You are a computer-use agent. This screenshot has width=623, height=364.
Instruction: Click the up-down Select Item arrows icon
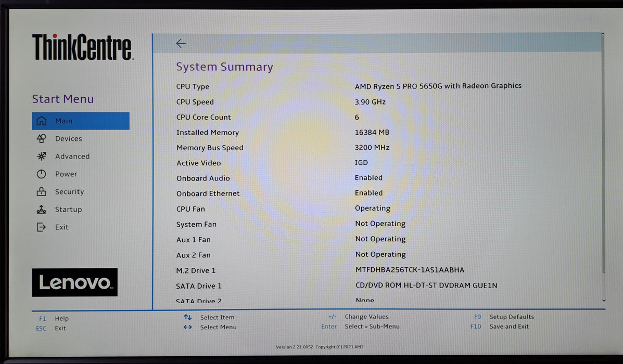[x=187, y=317]
